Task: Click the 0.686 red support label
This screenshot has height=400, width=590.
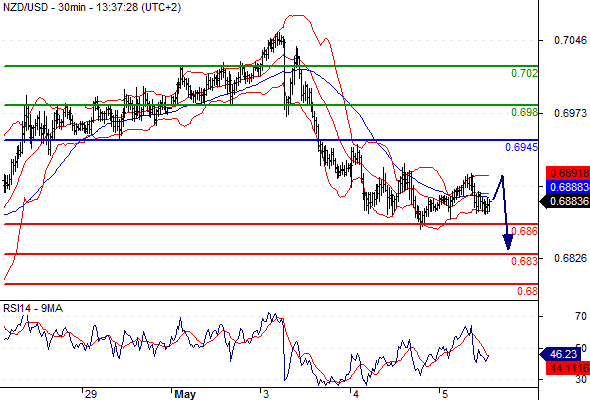Action: 525,231
